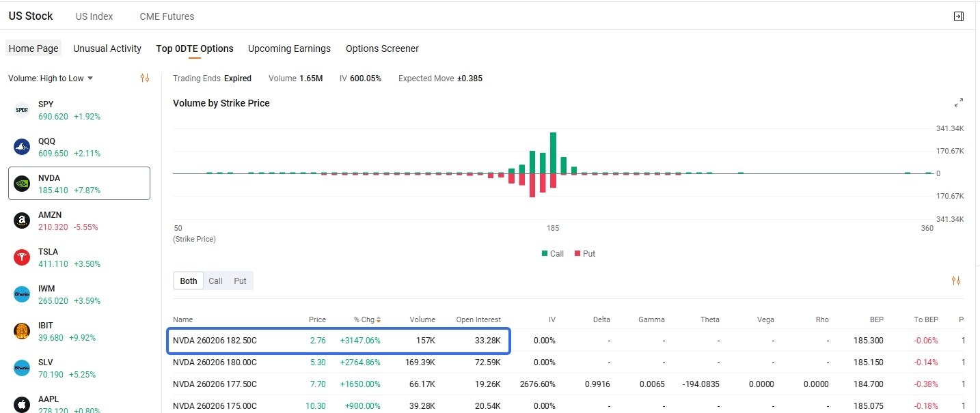Select IBIT in the watchlist
The height and width of the screenshot is (413, 980).
(79, 331)
